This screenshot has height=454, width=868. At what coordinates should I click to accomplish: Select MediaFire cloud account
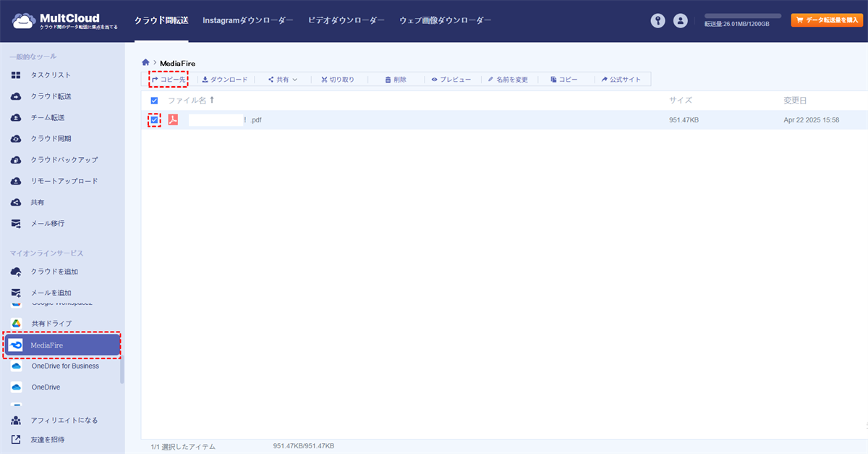point(62,345)
